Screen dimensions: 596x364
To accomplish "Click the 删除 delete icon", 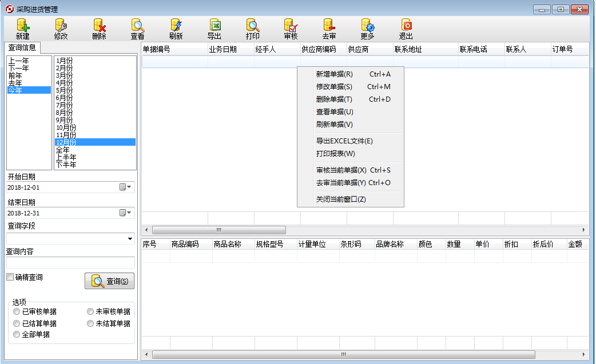I will click(x=98, y=29).
